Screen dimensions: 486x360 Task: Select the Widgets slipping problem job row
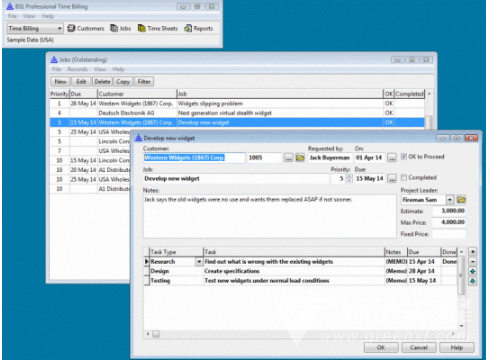click(x=237, y=104)
